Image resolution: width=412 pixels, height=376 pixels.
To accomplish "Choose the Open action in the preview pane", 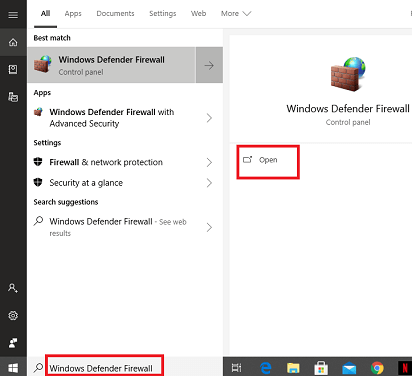I will point(268,160).
